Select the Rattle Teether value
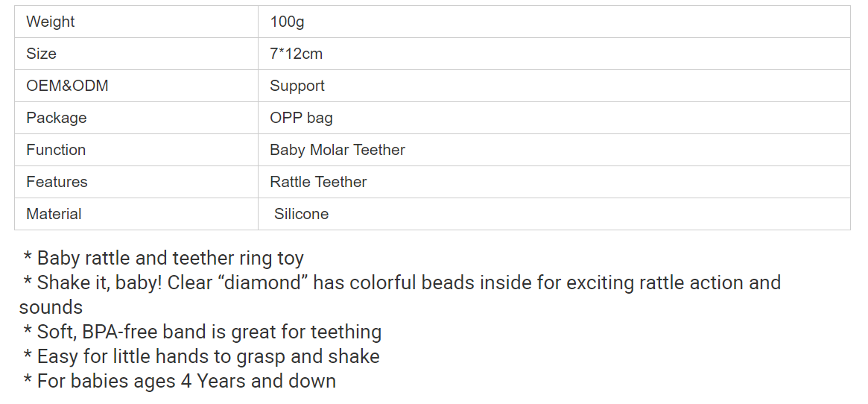This screenshot has height=404, width=868. pyautogui.click(x=318, y=182)
